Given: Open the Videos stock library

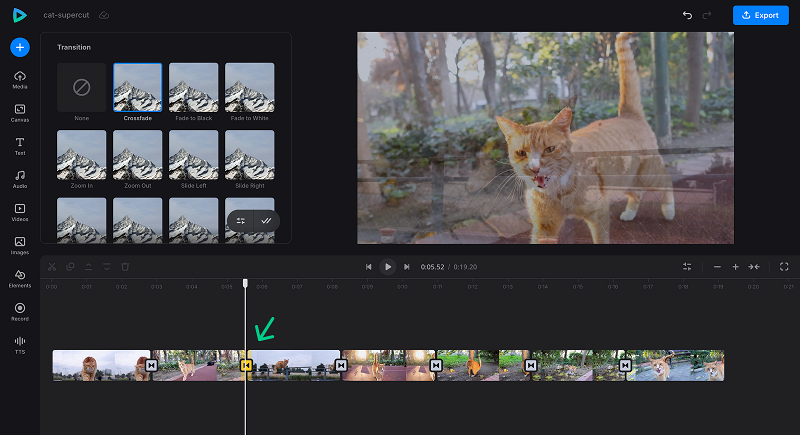Looking at the screenshot, I should pos(20,213).
